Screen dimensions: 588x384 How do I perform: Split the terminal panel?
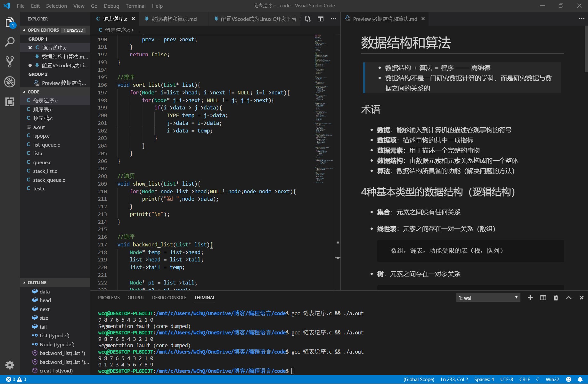coord(543,298)
